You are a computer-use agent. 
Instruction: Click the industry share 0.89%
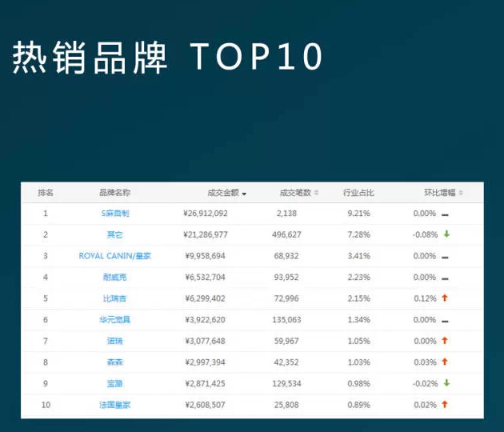click(x=358, y=405)
